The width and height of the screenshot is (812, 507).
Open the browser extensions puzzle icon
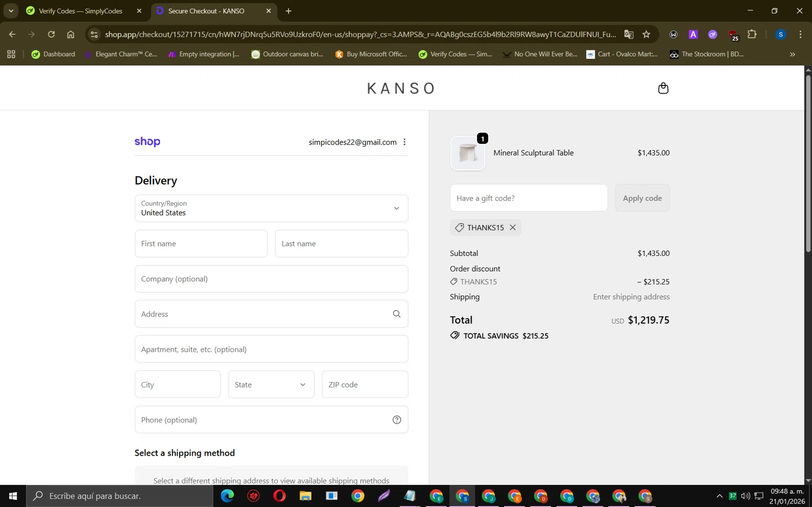(752, 34)
